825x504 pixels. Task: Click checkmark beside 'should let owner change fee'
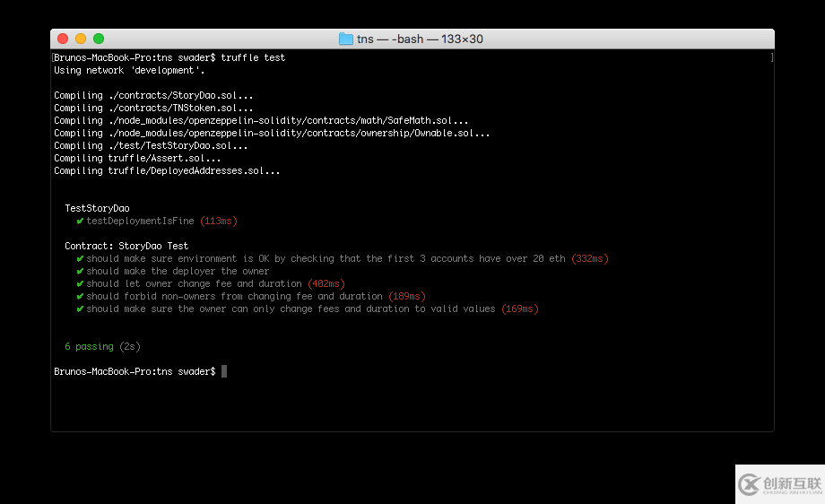click(80, 284)
